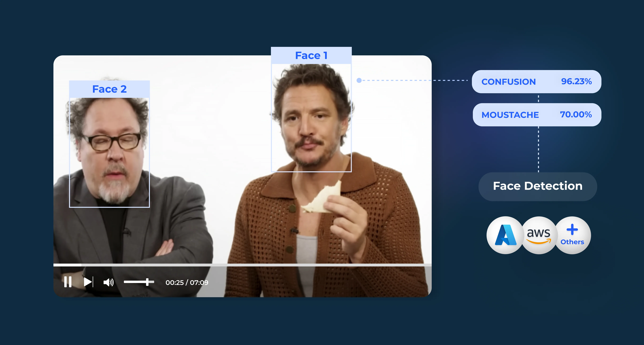Screen dimensions: 644x345
Task: Choose the AWS logo icon
Action: click(539, 235)
